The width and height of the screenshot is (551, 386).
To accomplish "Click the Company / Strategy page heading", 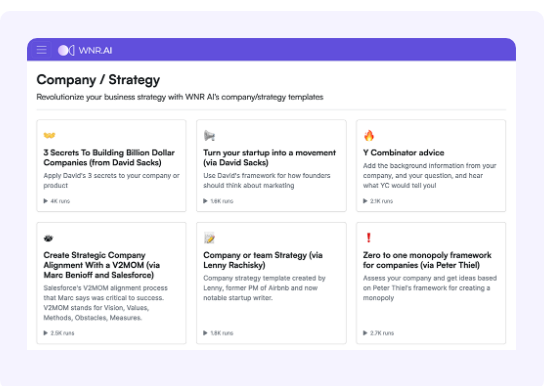I will pos(98,80).
